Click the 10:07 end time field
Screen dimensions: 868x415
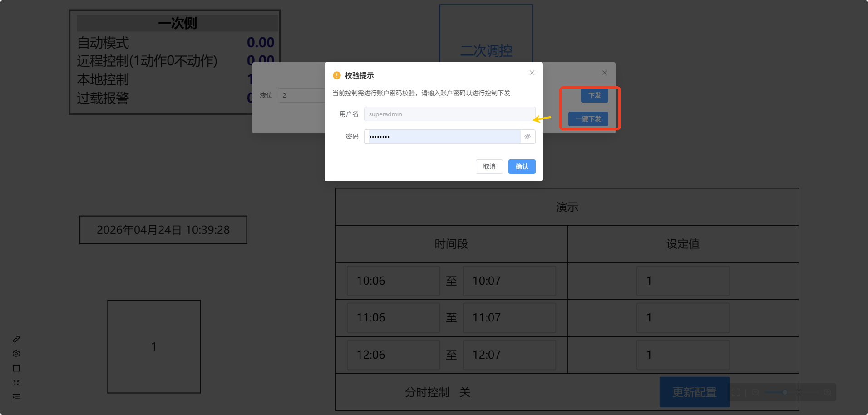click(509, 281)
